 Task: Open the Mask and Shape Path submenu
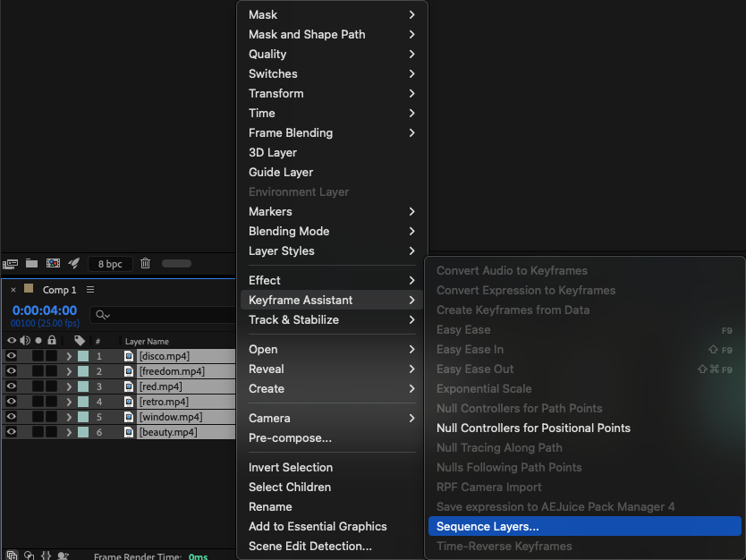click(332, 34)
